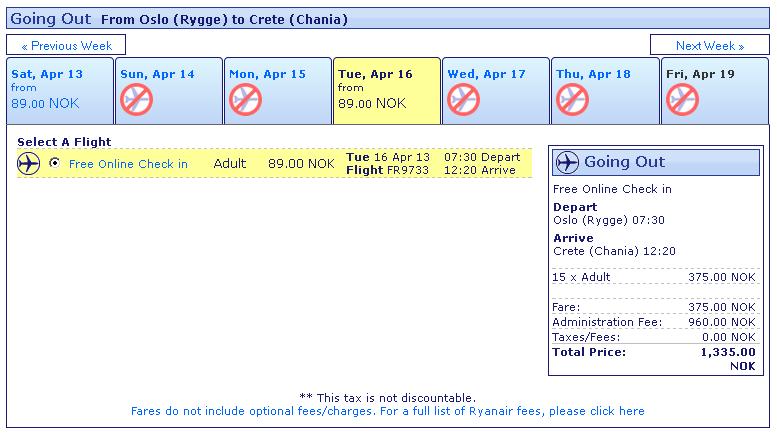
Task: Open the Thu, Apr 18 date tab
Action: tap(605, 91)
